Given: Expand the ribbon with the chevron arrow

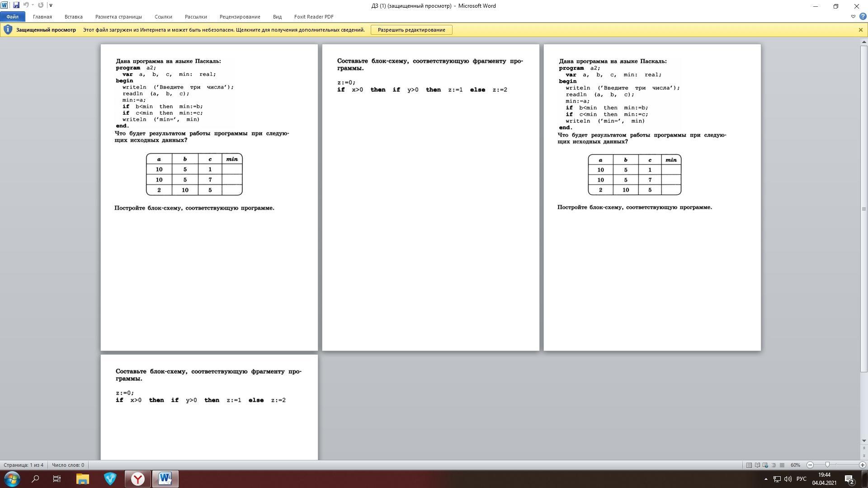Looking at the screenshot, I should click(x=853, y=17).
